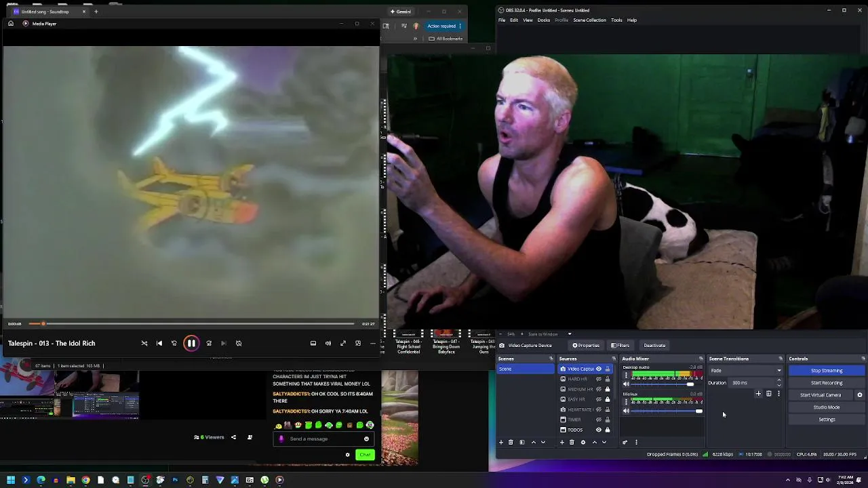Open the Tools menu in OBS

point(616,20)
